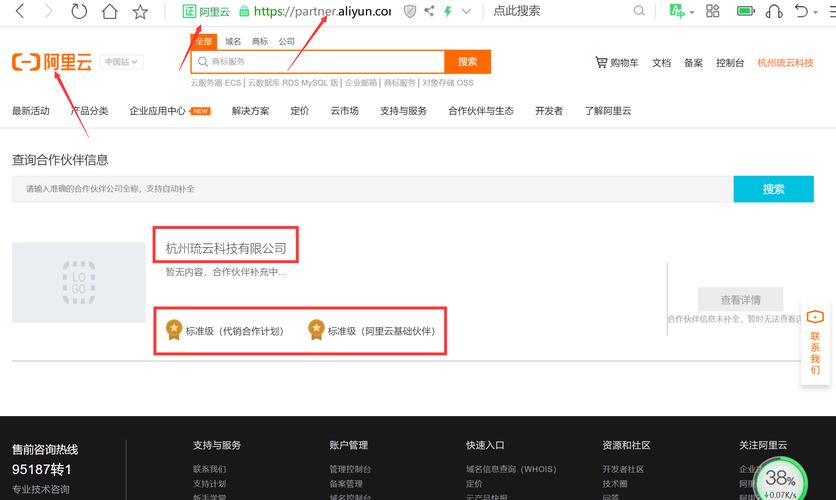Open the green translate extension icon

[x=677, y=11]
